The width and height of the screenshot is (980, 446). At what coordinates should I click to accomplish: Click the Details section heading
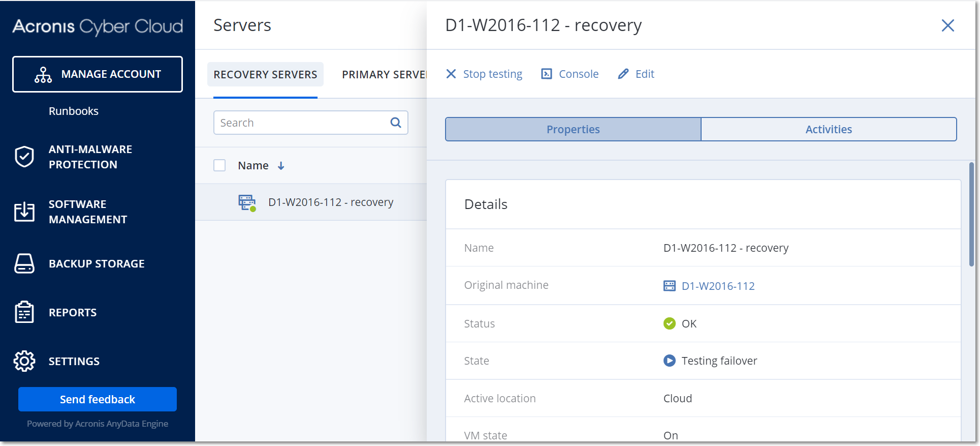coord(486,204)
